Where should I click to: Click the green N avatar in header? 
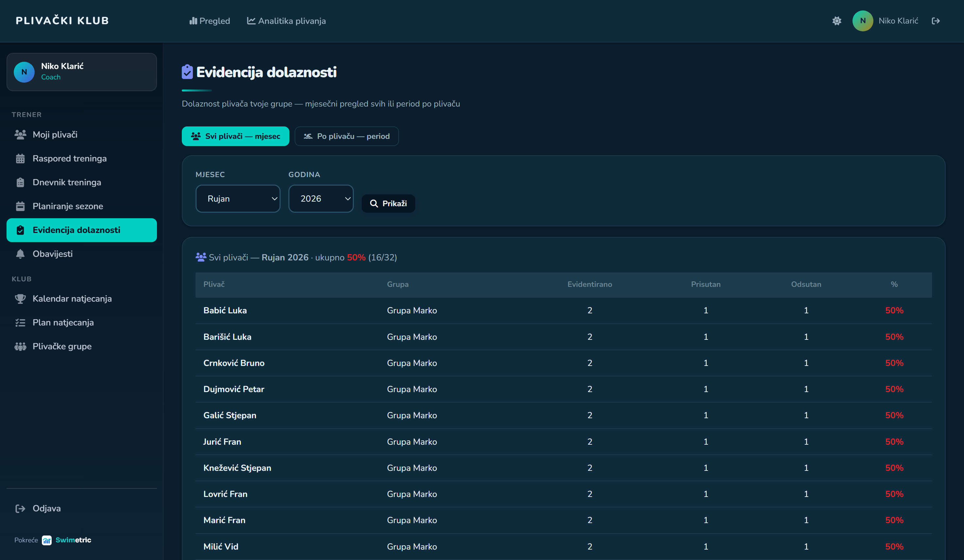tap(863, 21)
